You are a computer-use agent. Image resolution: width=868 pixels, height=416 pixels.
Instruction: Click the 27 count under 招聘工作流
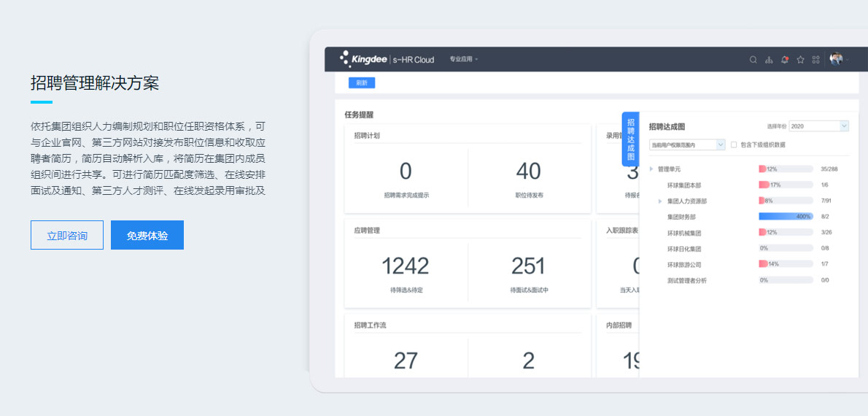406,361
